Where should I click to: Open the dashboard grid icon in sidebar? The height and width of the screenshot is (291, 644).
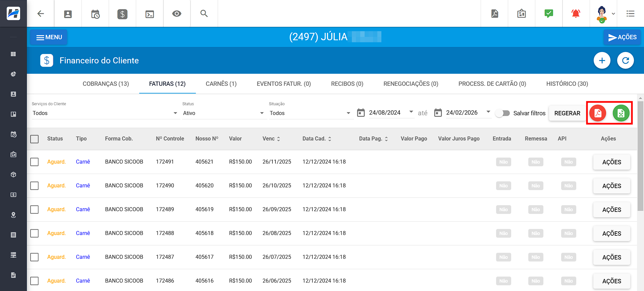point(13,54)
